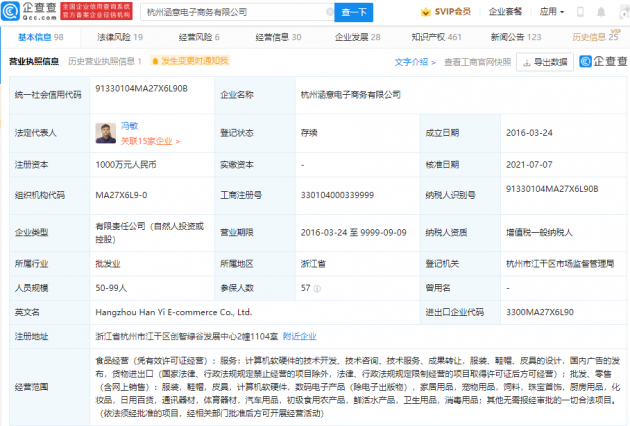Clear the search box with the X icon
This screenshot has height=426, width=630.
[330, 12]
